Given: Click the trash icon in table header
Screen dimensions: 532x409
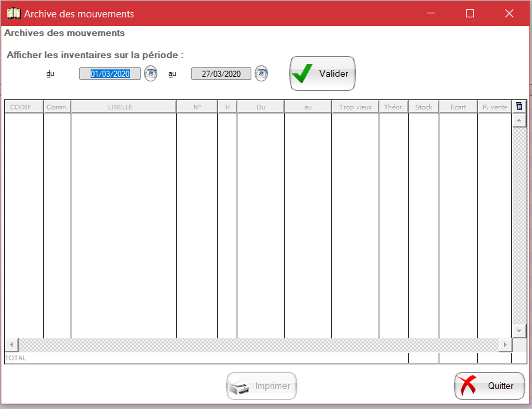Looking at the screenshot, I should [519, 107].
